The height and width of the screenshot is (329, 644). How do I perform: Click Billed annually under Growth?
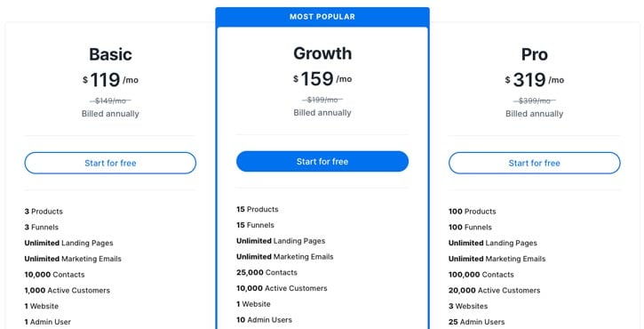point(322,113)
